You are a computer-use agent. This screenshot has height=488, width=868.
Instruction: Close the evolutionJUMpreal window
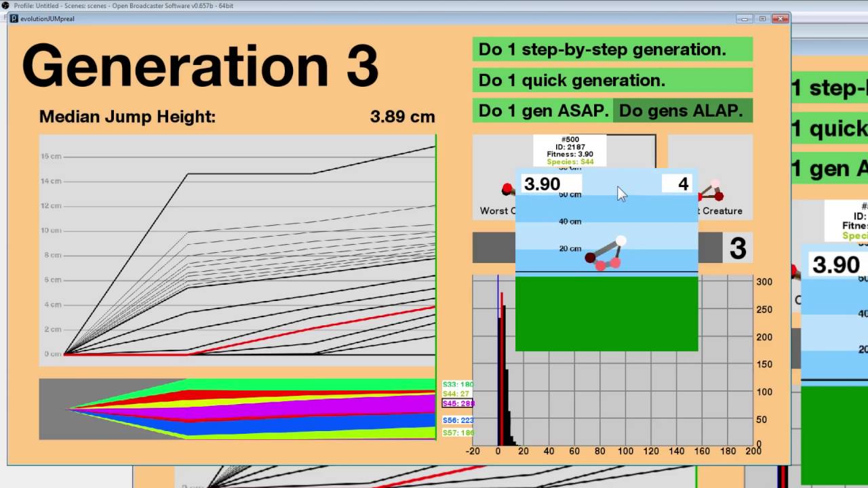[x=781, y=18]
